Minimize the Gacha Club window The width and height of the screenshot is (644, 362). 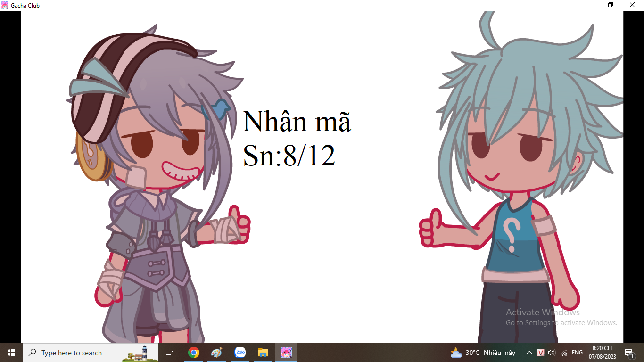click(x=589, y=5)
